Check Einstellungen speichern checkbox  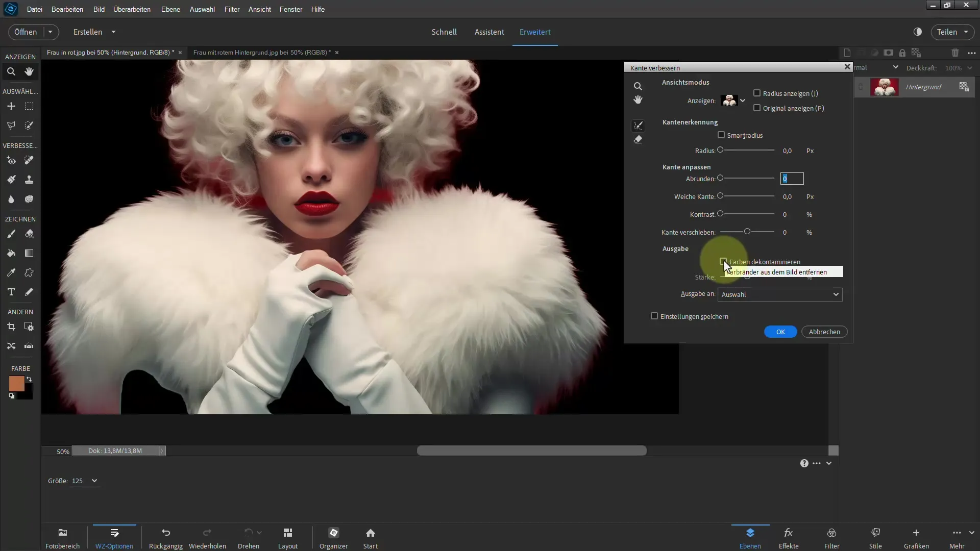point(654,316)
